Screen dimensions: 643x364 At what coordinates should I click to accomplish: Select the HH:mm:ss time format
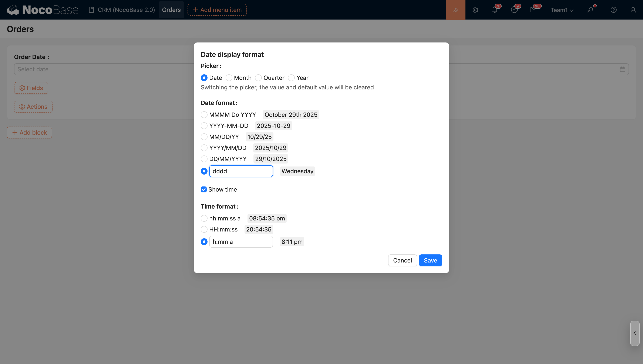point(204,229)
